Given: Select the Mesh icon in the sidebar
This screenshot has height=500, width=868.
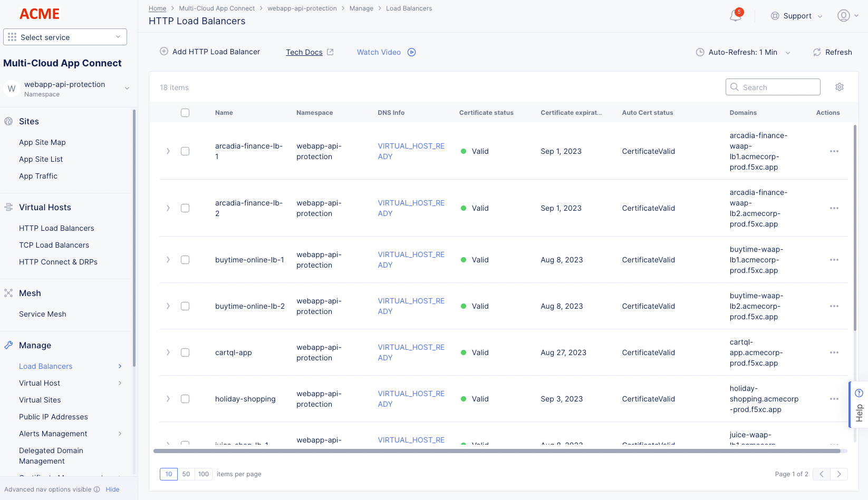Looking at the screenshot, I should 8,293.
